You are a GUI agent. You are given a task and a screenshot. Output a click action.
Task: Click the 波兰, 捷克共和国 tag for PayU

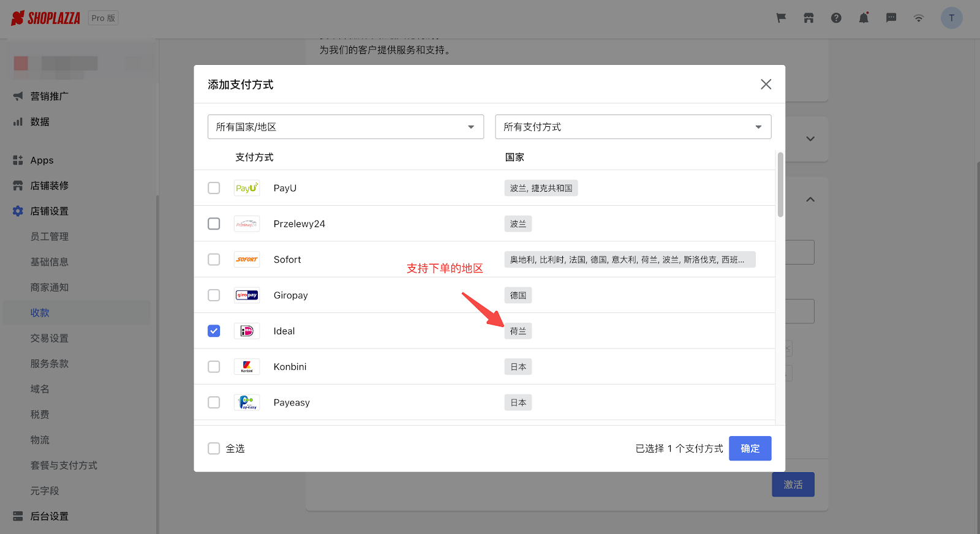[541, 188]
